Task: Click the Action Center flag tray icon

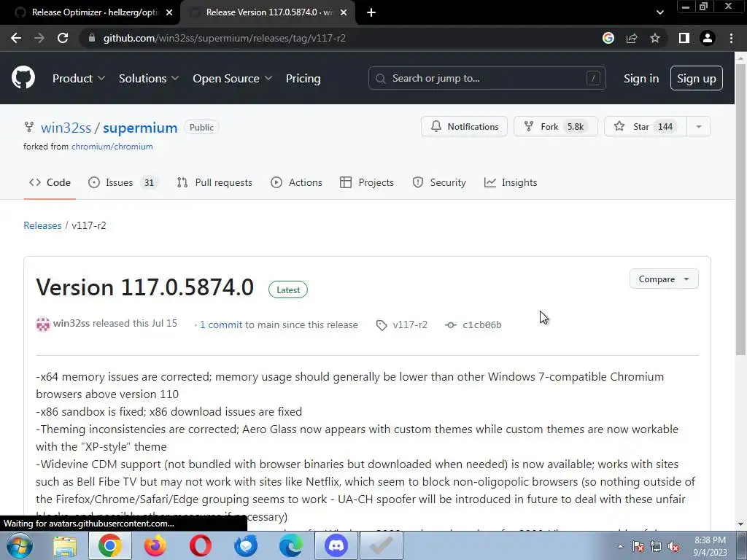Action: click(638, 546)
